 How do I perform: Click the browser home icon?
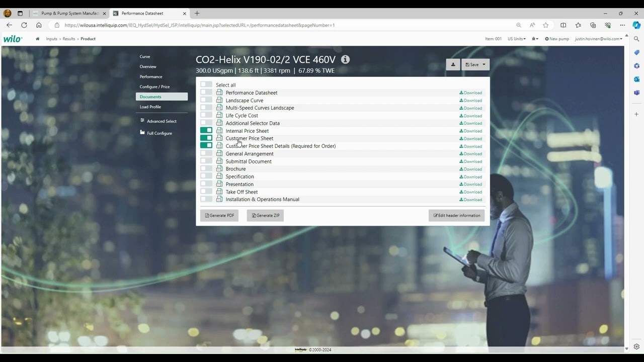(39, 25)
